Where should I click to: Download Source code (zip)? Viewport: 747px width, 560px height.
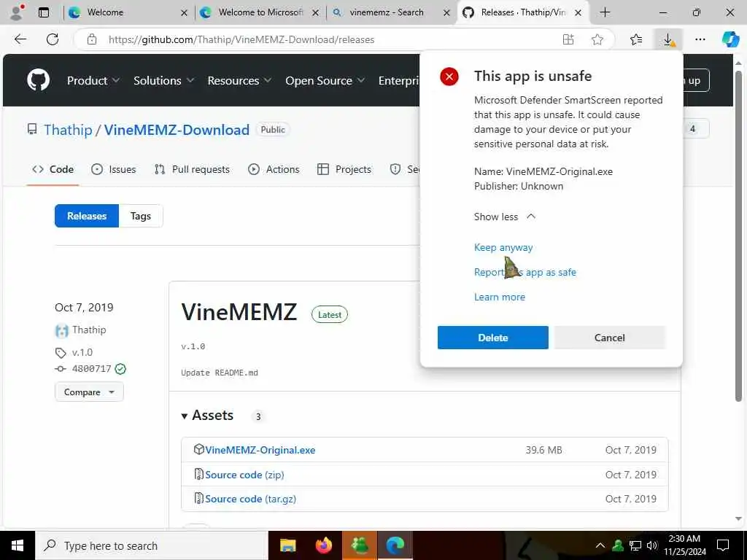click(244, 474)
